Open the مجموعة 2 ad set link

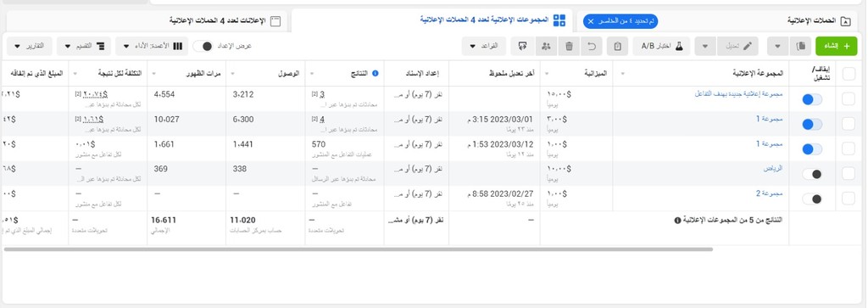769,194
